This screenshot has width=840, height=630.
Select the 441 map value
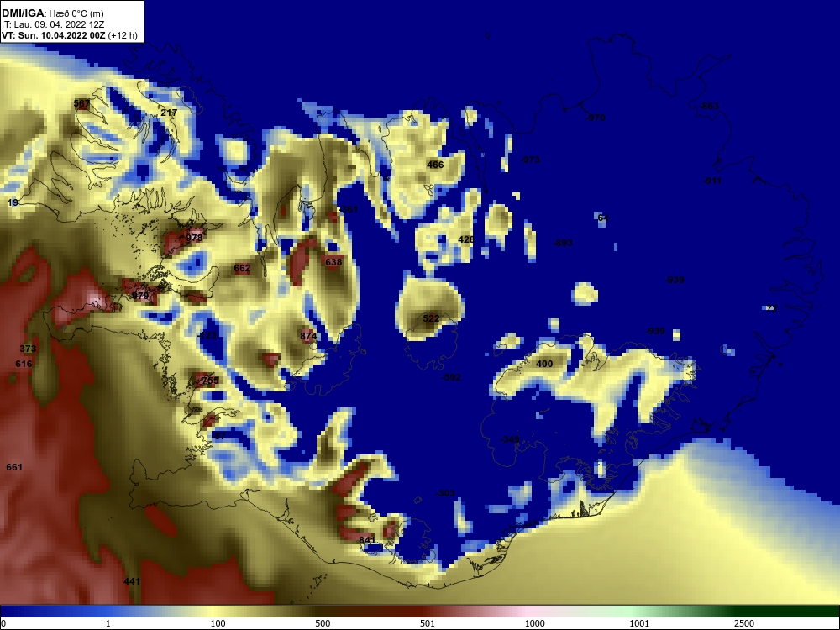[132, 581]
